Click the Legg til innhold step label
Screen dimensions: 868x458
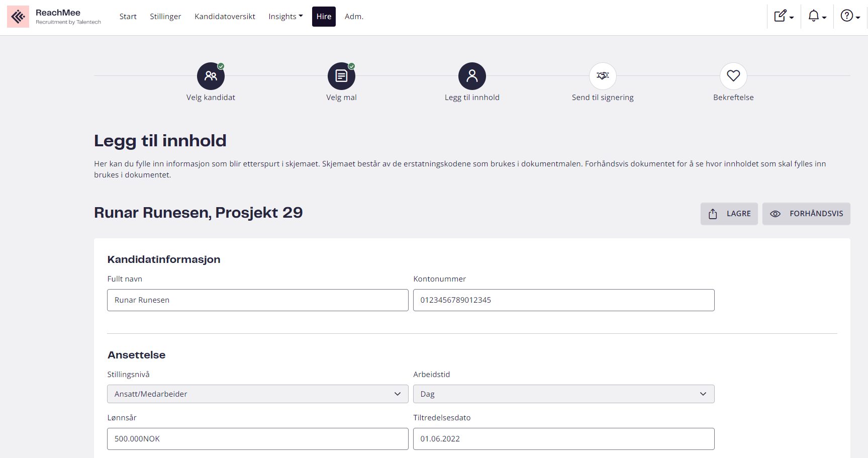click(x=472, y=98)
